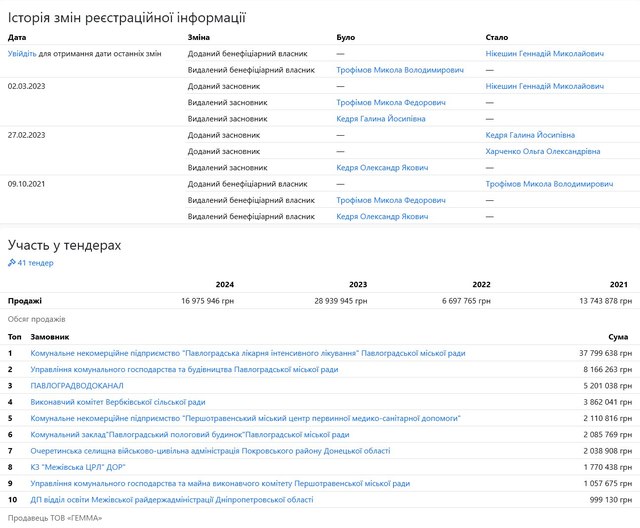
Task: Open Павлоградський пологовий будинок customer link
Action: (x=190, y=435)
